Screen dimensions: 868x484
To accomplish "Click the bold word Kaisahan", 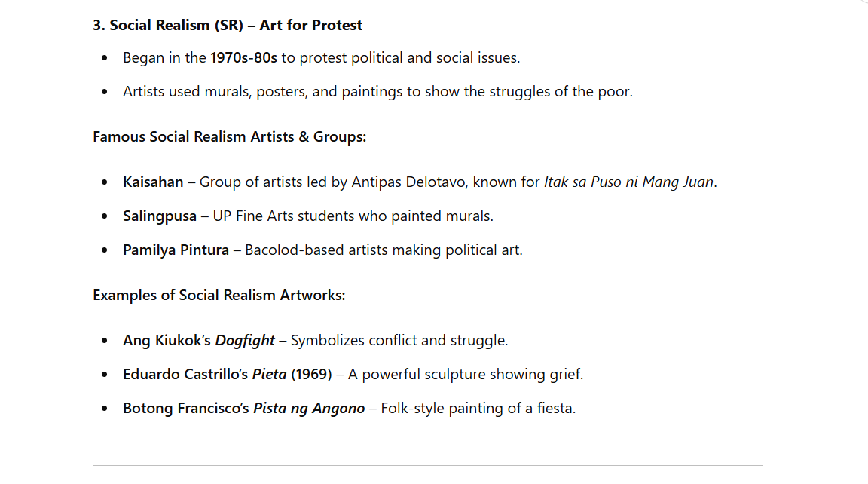I will [x=153, y=182].
